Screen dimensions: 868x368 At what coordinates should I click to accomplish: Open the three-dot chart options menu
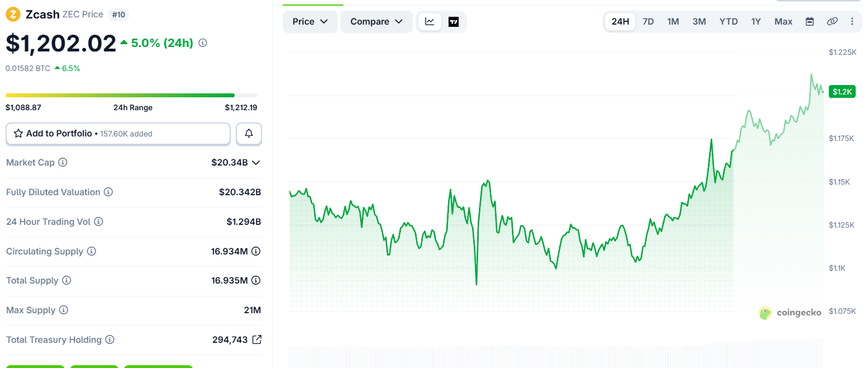point(852,22)
